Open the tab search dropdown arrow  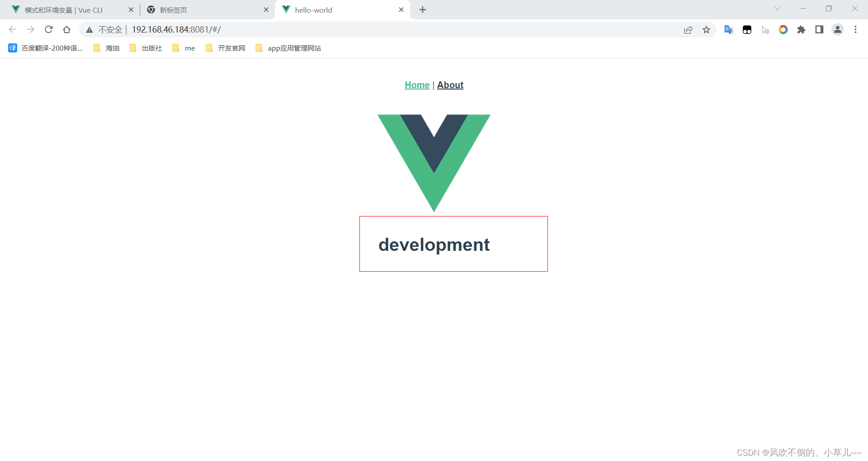(x=777, y=9)
